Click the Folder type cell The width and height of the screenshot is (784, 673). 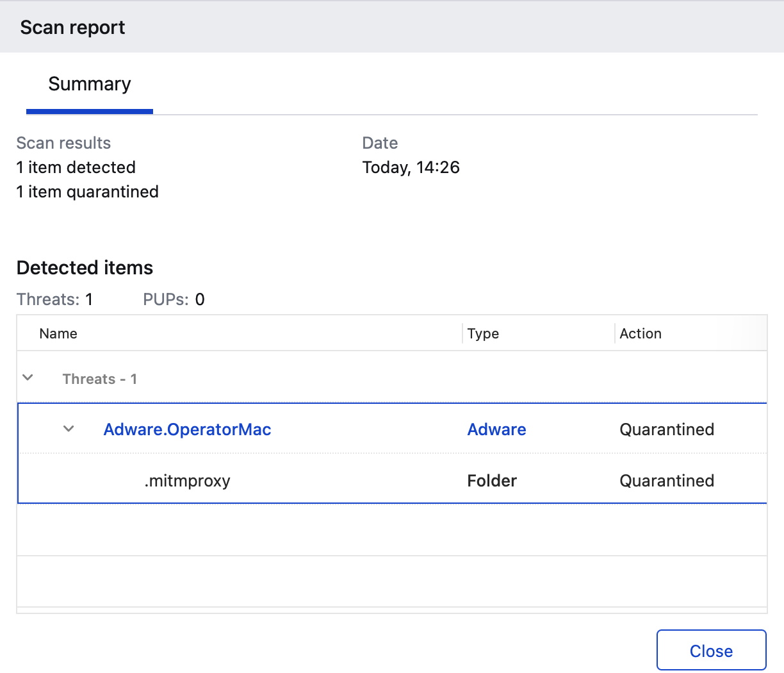pyautogui.click(x=492, y=481)
